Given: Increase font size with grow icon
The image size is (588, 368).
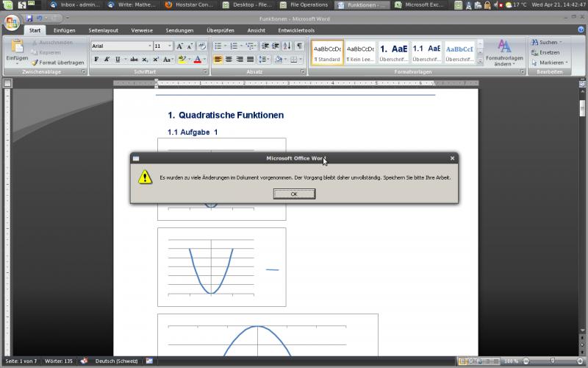Looking at the screenshot, I should coord(179,46).
